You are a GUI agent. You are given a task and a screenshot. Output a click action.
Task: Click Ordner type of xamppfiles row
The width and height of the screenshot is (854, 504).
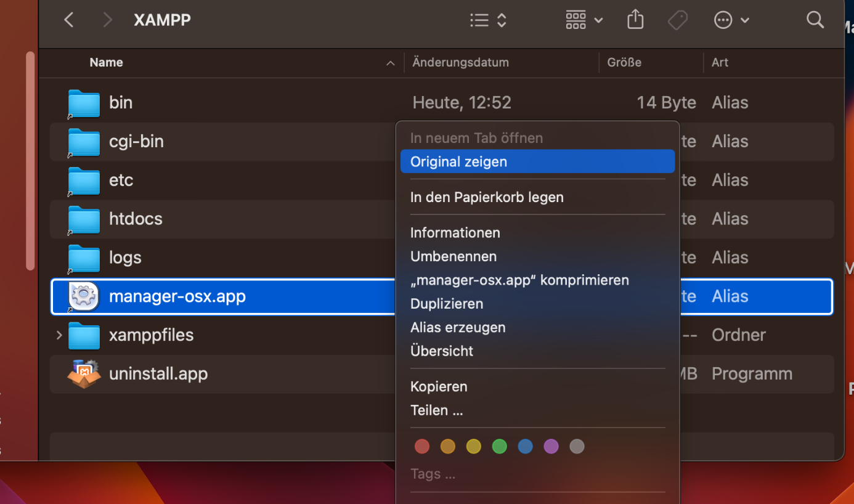[x=739, y=335]
